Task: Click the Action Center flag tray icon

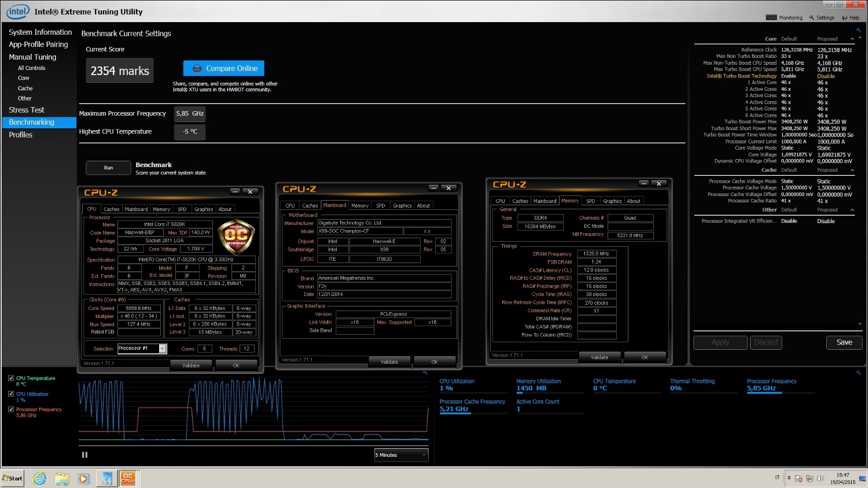Action: (799, 479)
